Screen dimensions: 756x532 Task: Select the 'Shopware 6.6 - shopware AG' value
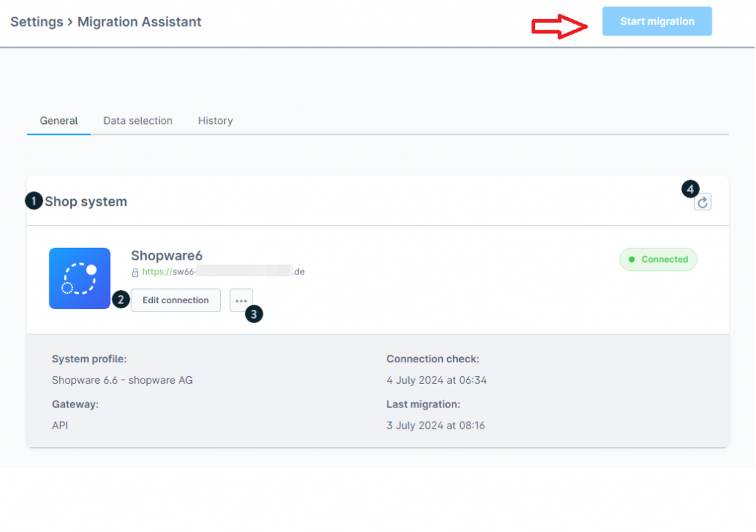(123, 380)
